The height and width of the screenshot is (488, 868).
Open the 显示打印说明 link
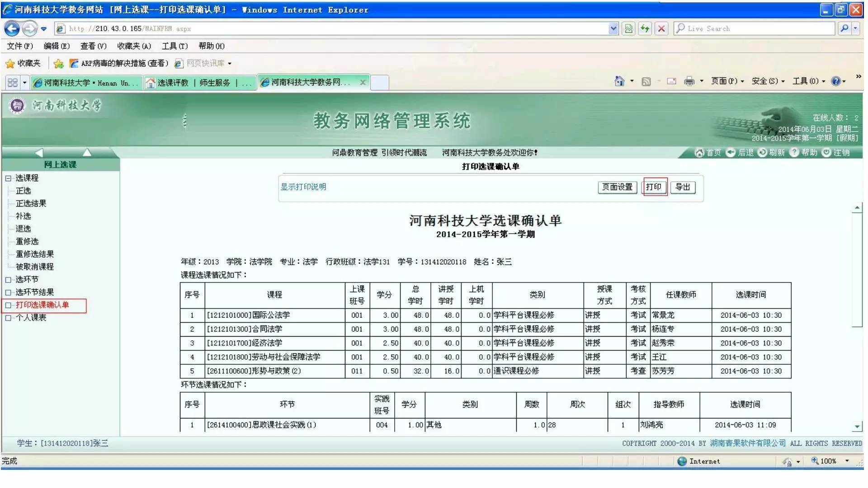click(303, 187)
